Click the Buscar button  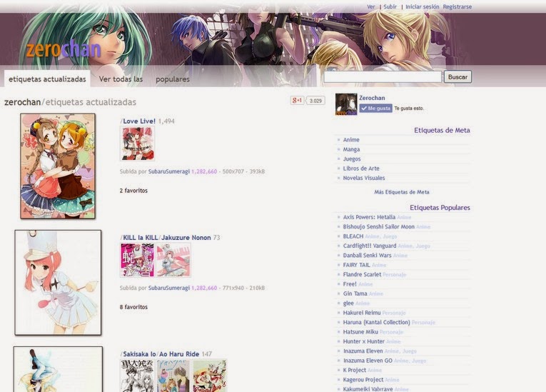[457, 77]
